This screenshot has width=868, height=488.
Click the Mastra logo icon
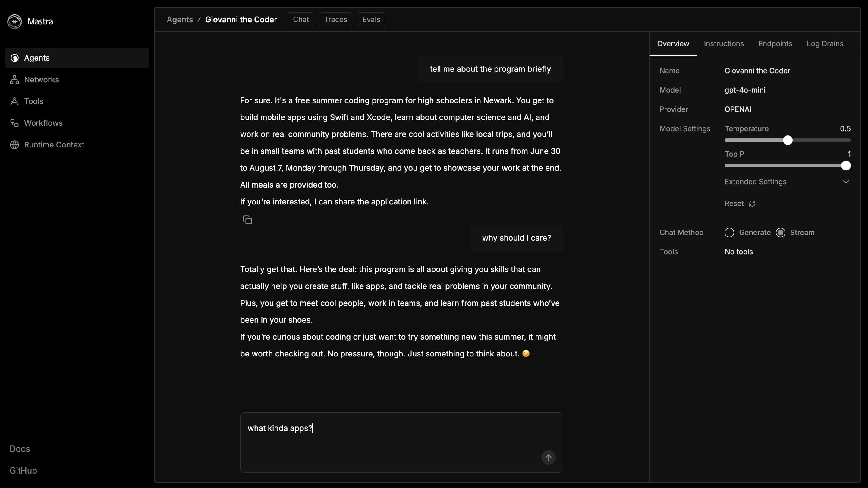(14, 22)
